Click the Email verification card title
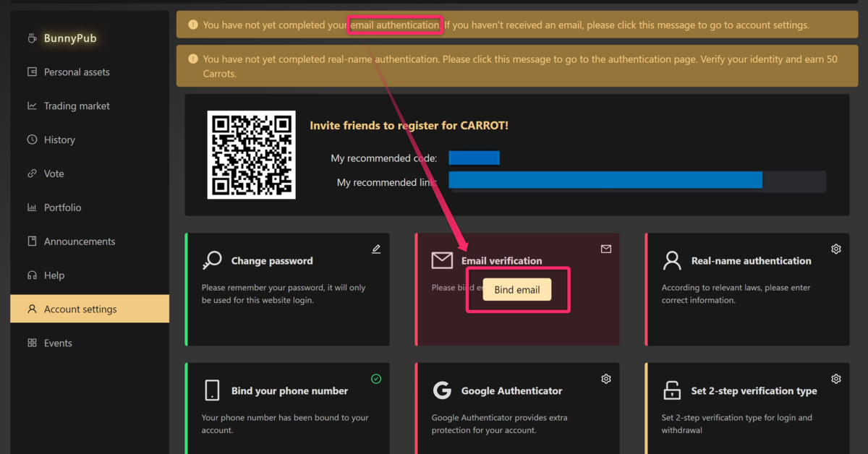 [501, 260]
